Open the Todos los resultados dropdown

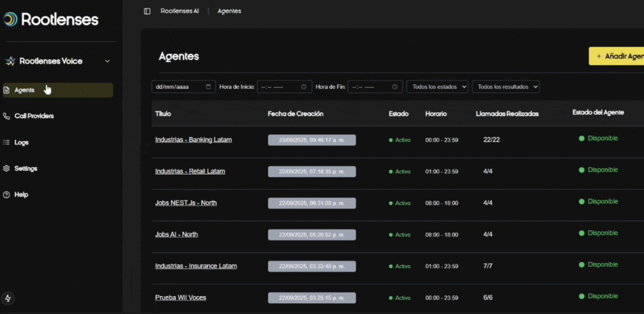click(505, 87)
